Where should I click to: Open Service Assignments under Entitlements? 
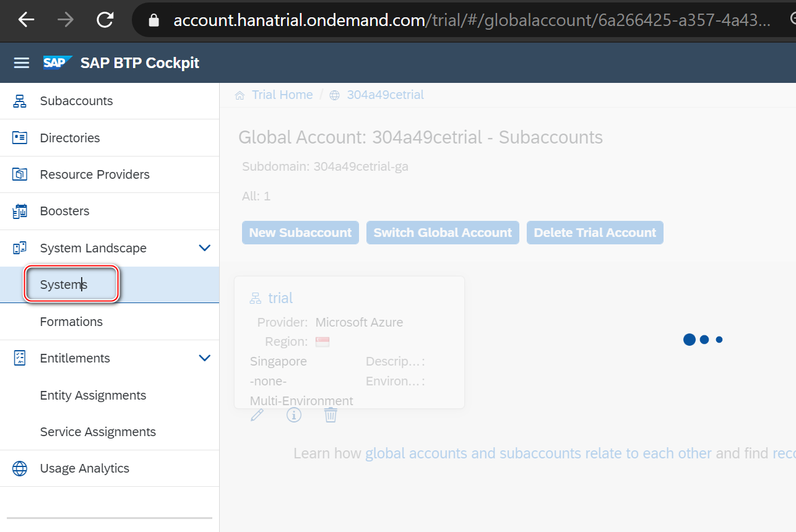[x=110, y=432]
